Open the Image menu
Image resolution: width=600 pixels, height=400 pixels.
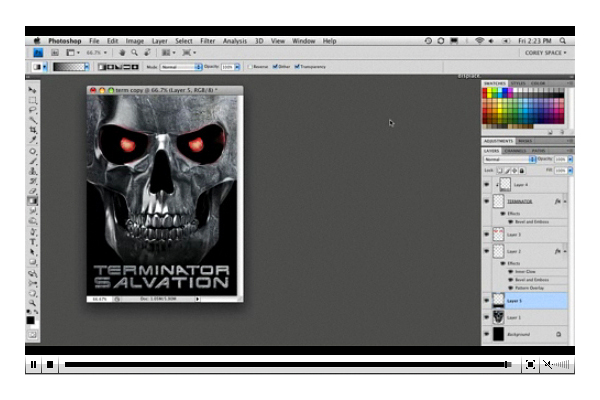tap(135, 41)
